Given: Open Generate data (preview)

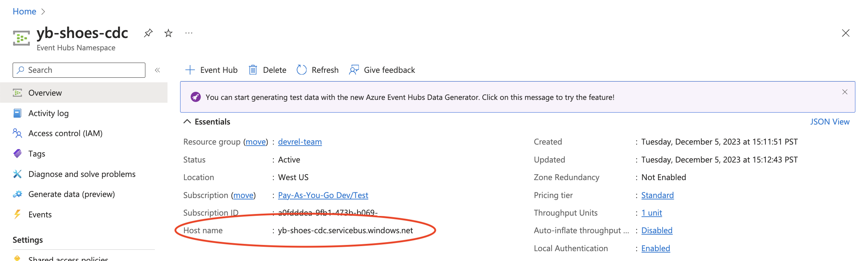Looking at the screenshot, I should [x=72, y=194].
